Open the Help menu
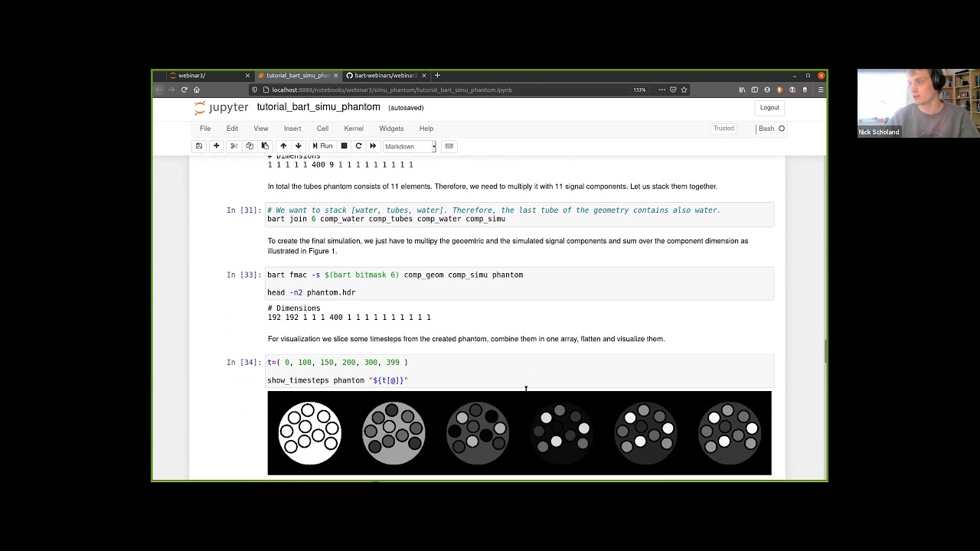 point(426,129)
